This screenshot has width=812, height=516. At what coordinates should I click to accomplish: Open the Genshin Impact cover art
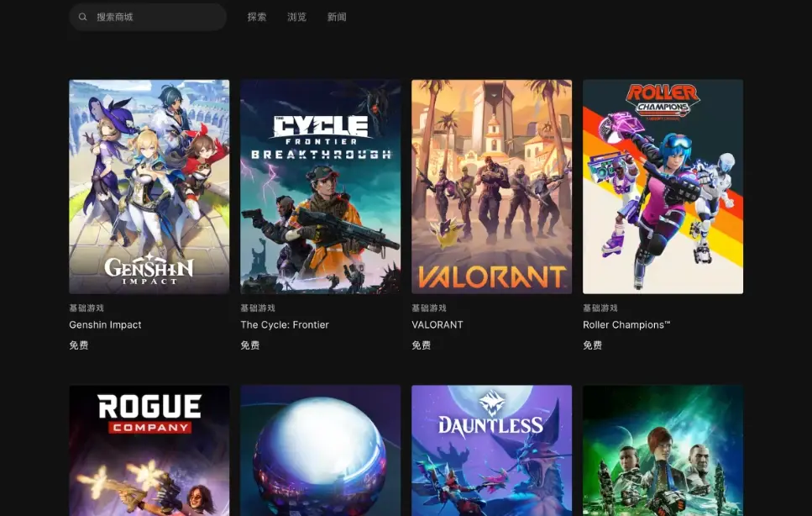click(149, 187)
